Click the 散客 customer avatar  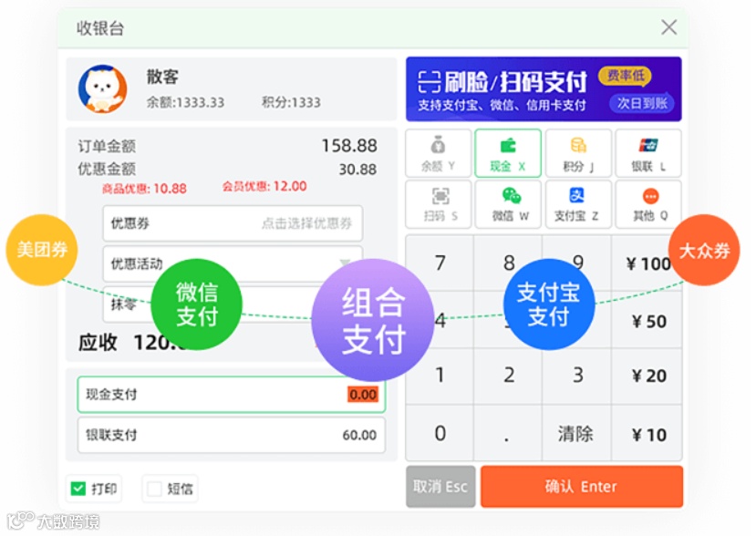(x=103, y=89)
